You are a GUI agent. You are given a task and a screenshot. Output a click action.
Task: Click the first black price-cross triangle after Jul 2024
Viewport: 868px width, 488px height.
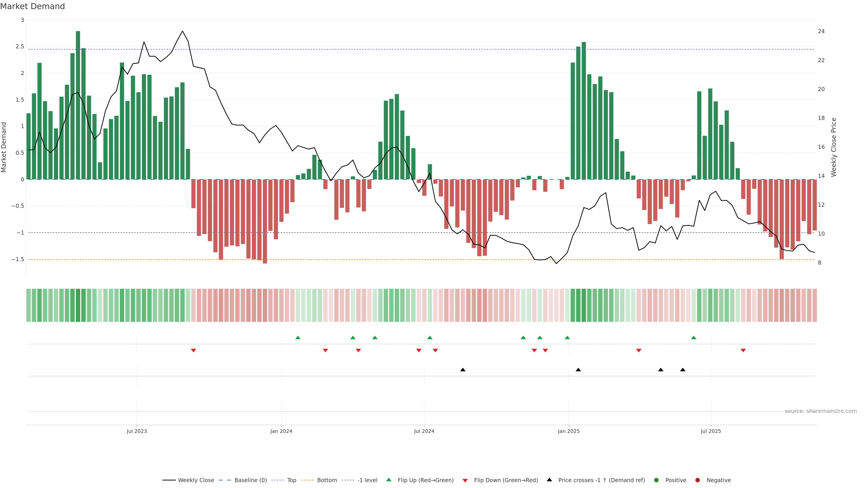(463, 370)
